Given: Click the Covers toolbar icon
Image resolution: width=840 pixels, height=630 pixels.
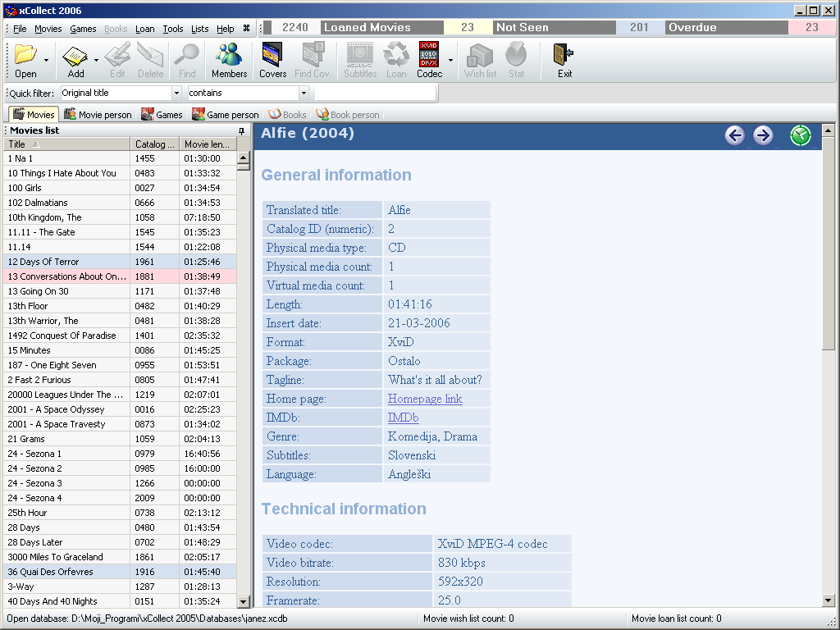Looking at the screenshot, I should tap(272, 56).
